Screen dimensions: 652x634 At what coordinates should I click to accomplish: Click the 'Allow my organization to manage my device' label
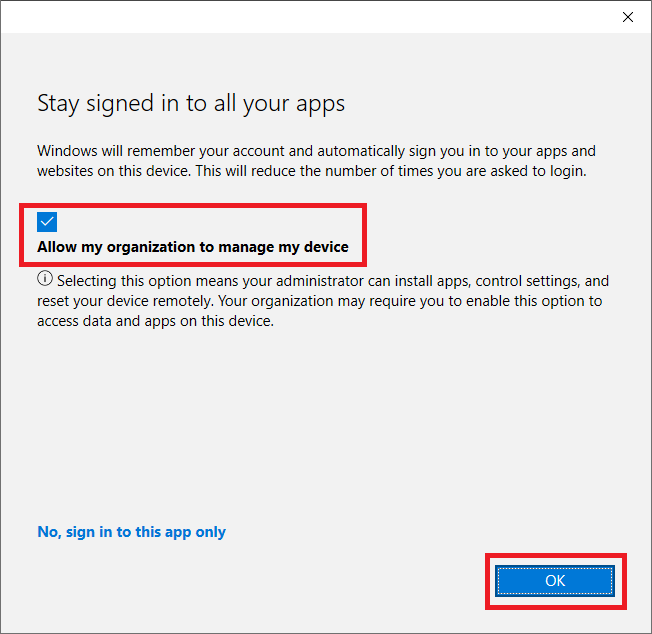click(193, 247)
